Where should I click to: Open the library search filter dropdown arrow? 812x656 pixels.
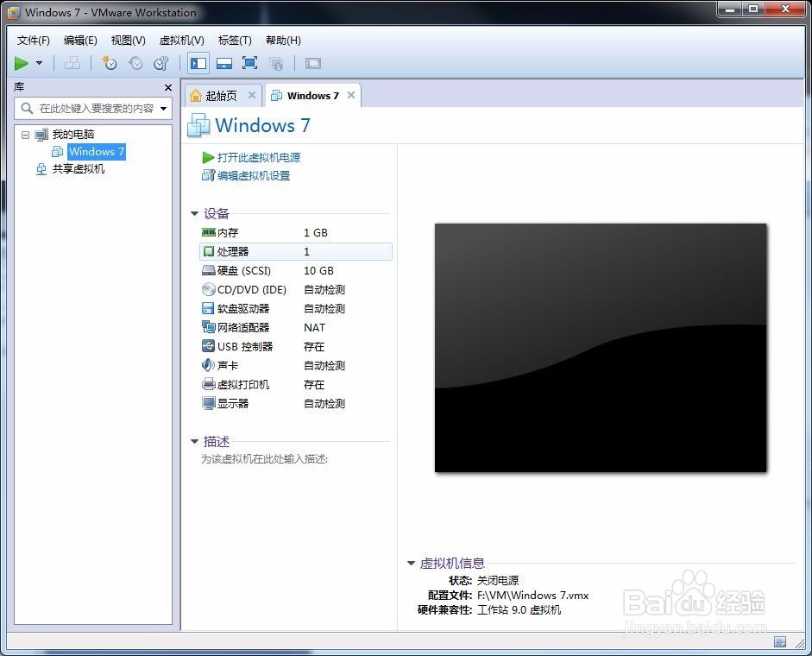click(x=164, y=108)
